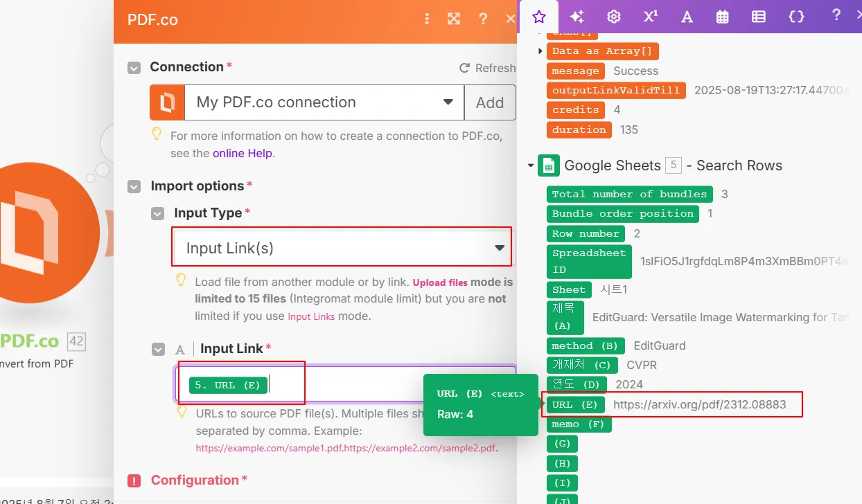Insert the Total number of bundles pill
Image resolution: width=862 pixels, height=504 pixels.
(x=629, y=194)
